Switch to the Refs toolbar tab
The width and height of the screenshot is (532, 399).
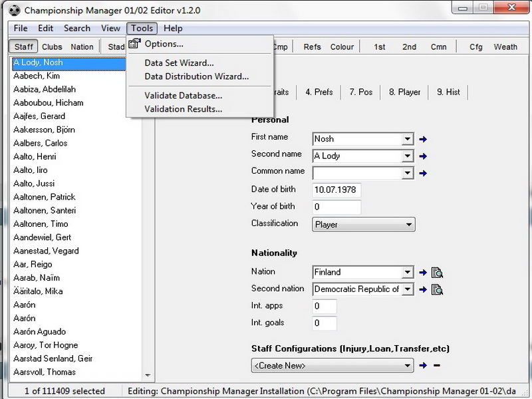point(312,47)
